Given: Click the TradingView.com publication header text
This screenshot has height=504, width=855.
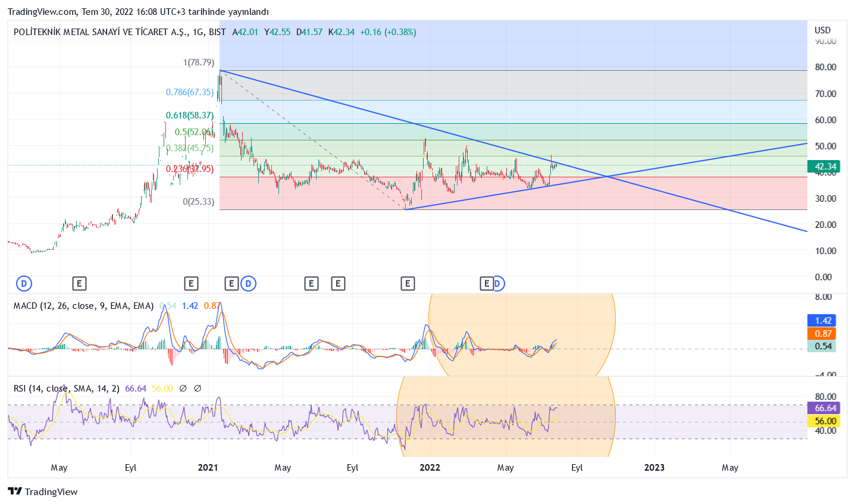Looking at the screenshot, I should click(x=138, y=12).
